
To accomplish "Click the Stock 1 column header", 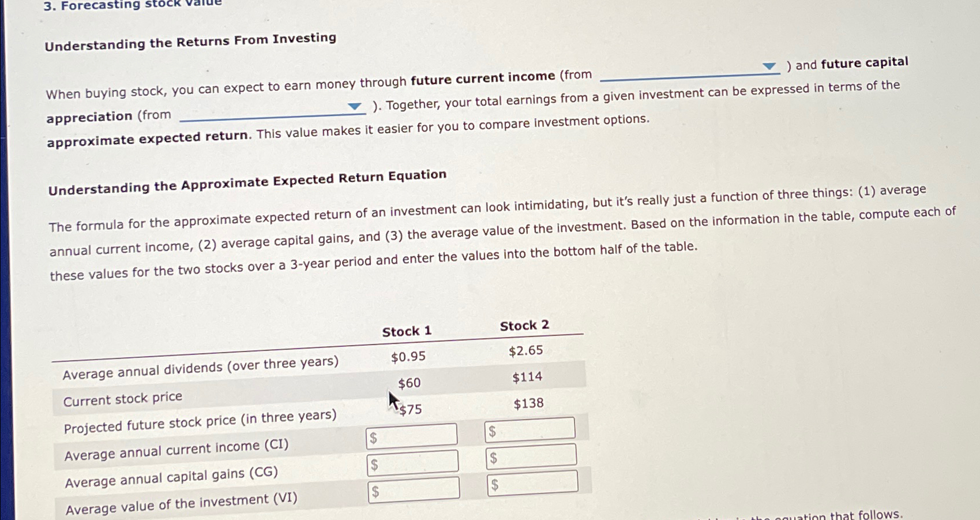I will point(407,331).
